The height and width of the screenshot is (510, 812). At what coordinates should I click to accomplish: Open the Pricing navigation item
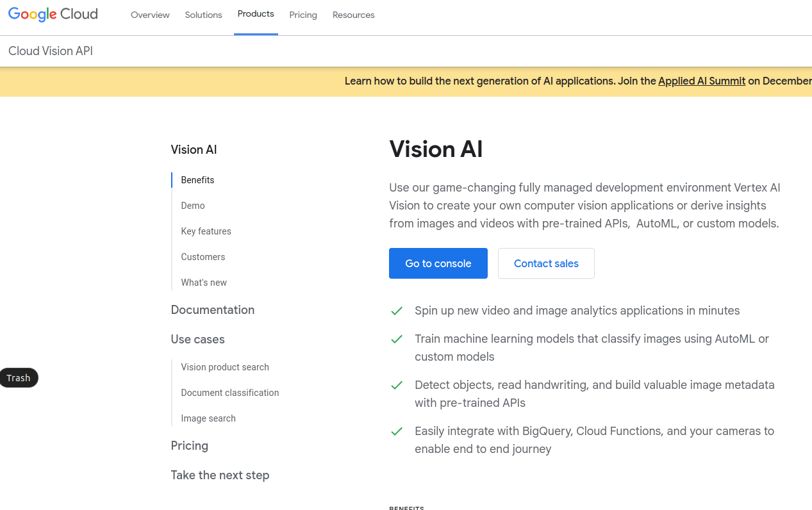(303, 15)
